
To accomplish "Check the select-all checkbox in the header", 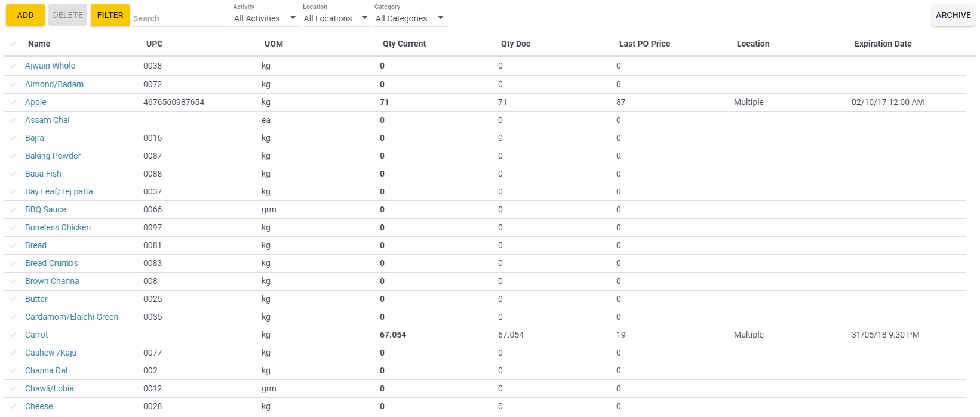I will pyautogui.click(x=13, y=44).
